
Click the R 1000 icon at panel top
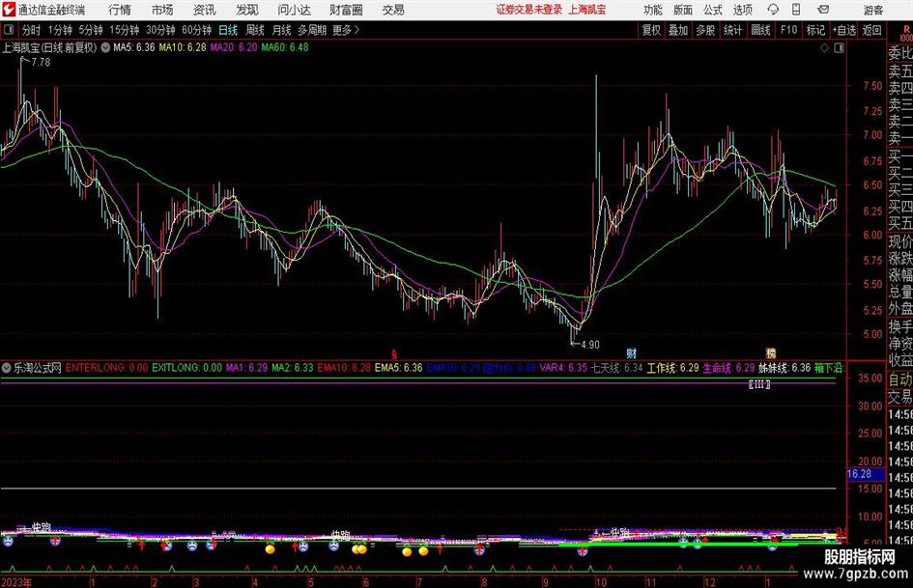coord(906,34)
